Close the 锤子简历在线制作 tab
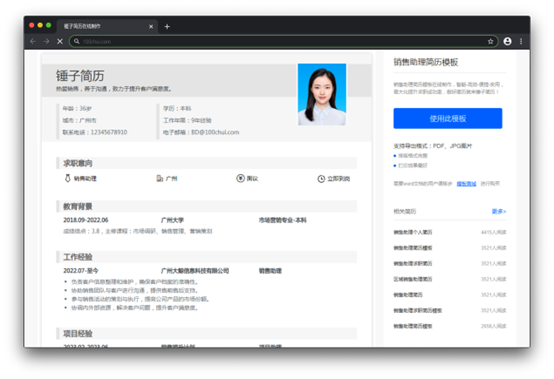Screen dimensions: 554x379 click(x=151, y=26)
